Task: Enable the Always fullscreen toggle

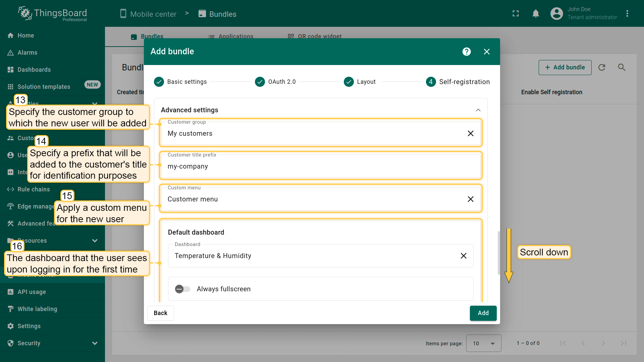Action: click(182, 289)
